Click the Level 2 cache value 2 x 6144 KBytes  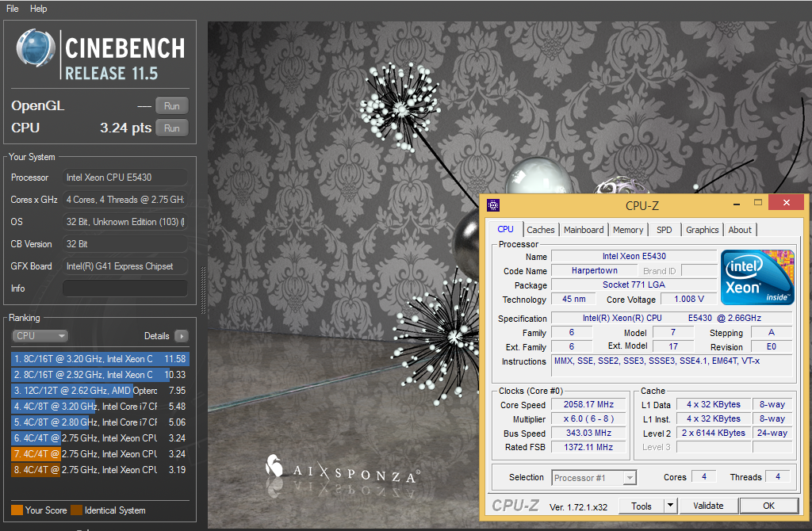tap(713, 433)
